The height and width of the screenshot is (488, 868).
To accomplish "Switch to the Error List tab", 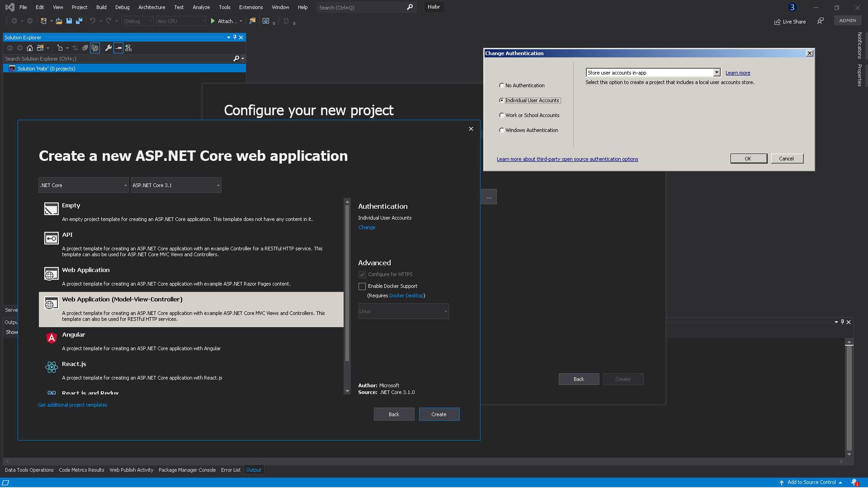I will [231, 470].
